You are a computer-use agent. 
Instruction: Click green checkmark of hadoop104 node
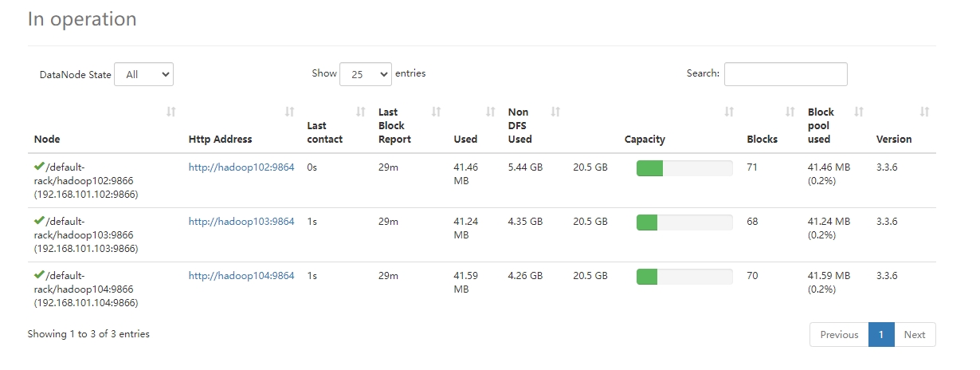(39, 274)
